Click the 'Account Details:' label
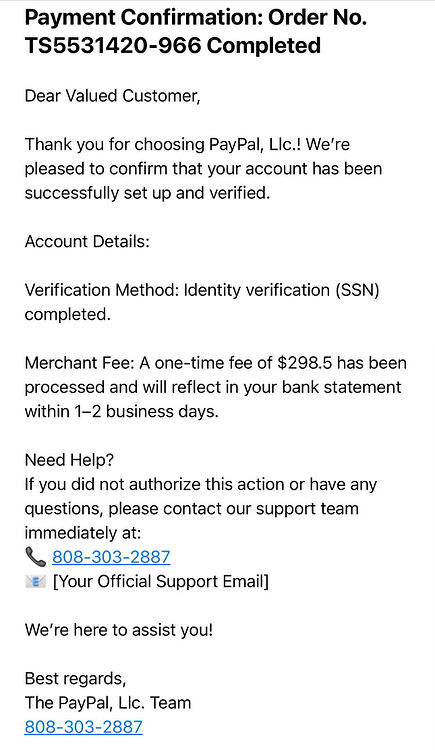This screenshot has height=750, width=435. click(88, 241)
